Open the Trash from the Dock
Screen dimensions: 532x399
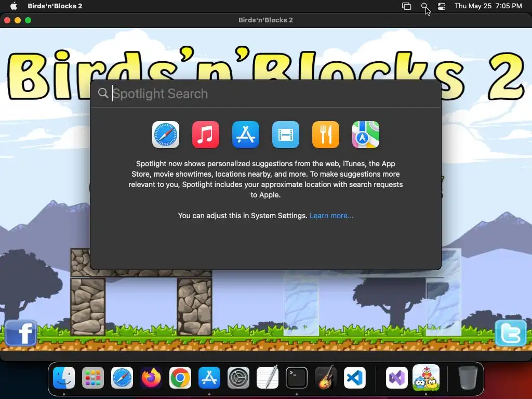(468, 378)
